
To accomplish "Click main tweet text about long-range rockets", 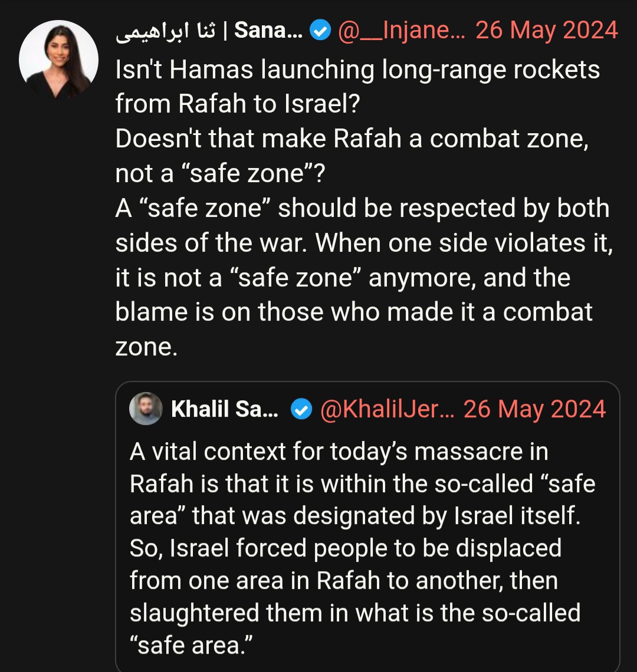I will [357, 70].
